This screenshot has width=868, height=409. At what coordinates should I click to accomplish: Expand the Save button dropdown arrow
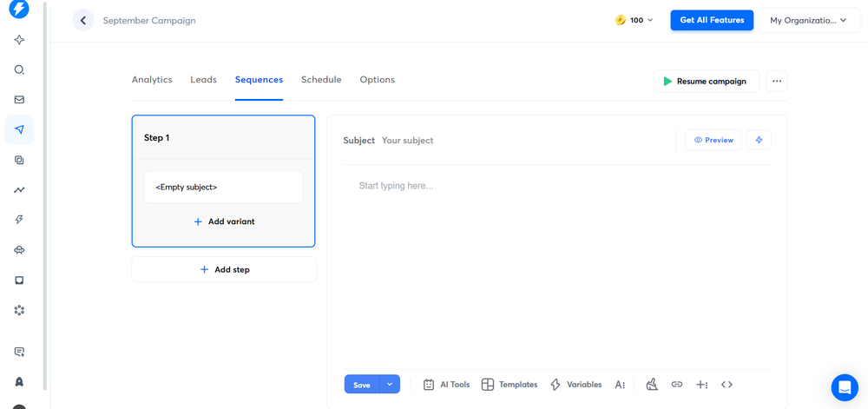[x=390, y=385]
